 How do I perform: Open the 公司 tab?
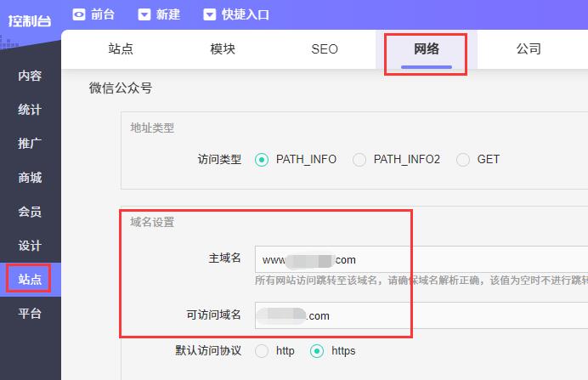tap(529, 49)
